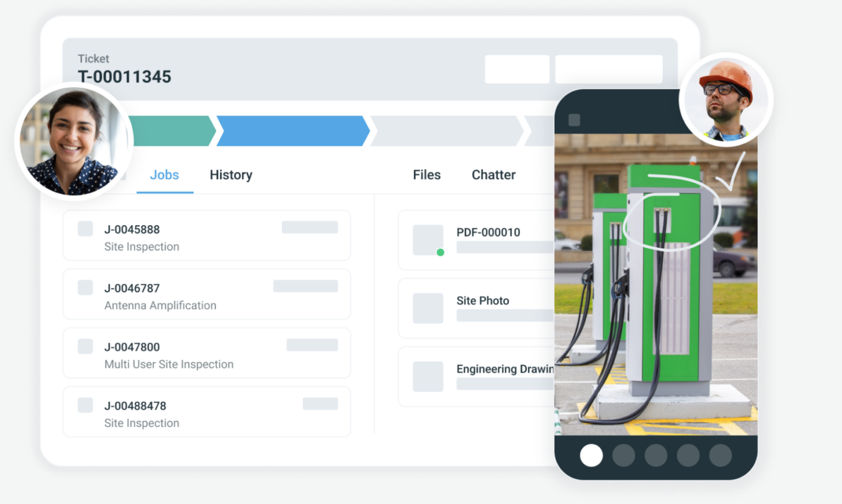Image resolution: width=842 pixels, height=504 pixels.
Task: Click the PDF-000010 file icon
Action: click(x=428, y=239)
